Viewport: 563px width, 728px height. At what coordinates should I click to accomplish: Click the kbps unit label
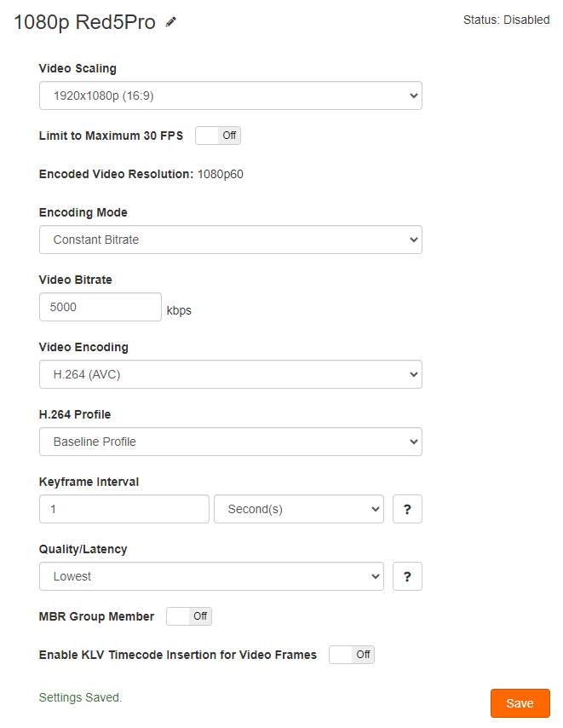click(x=179, y=310)
